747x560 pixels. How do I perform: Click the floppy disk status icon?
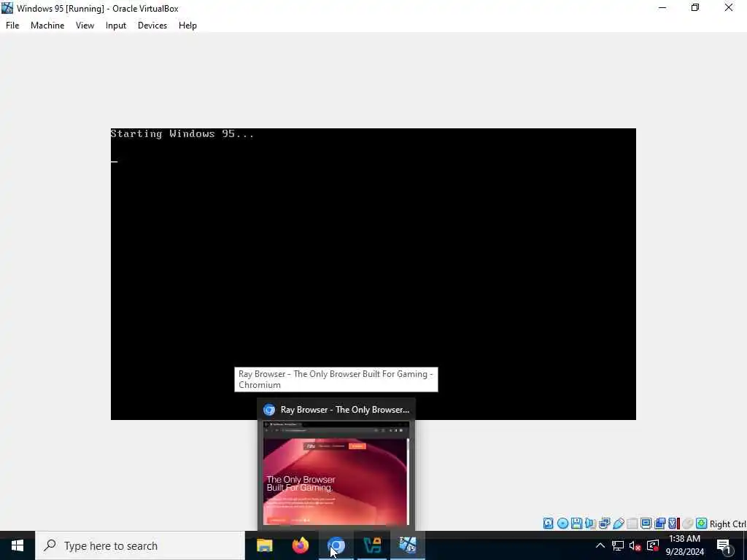click(x=576, y=524)
